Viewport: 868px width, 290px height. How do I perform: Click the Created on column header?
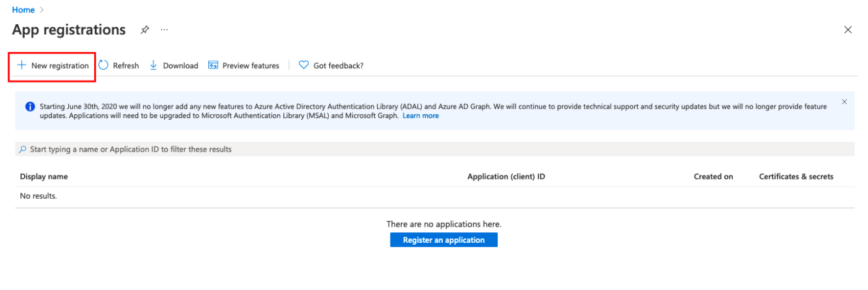click(713, 176)
